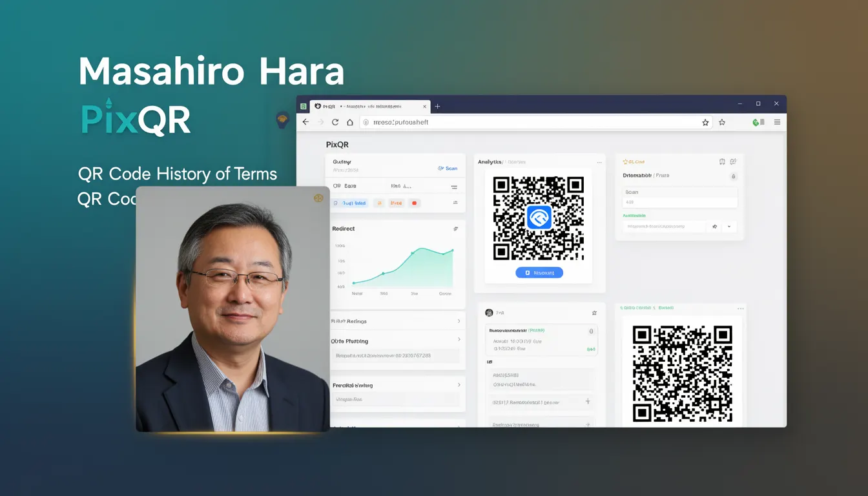868x496 pixels.
Task: Click the blue button below Analytics QR
Action: click(539, 273)
